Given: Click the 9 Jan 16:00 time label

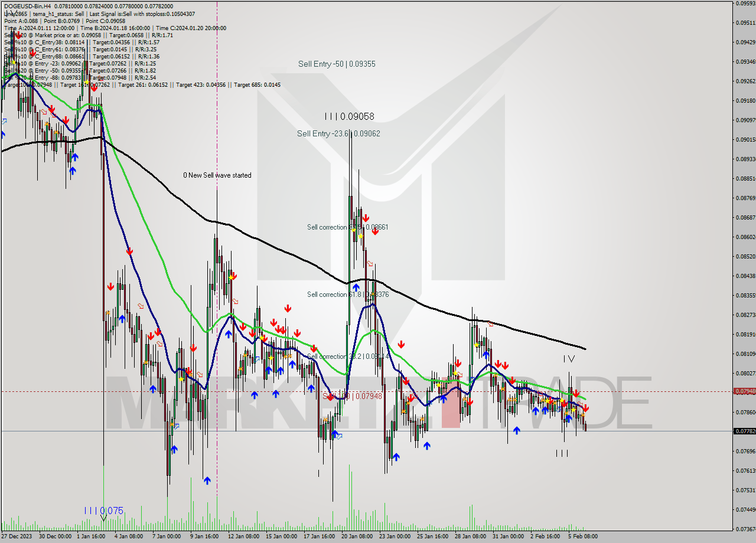Looking at the screenshot, I should (204, 537).
